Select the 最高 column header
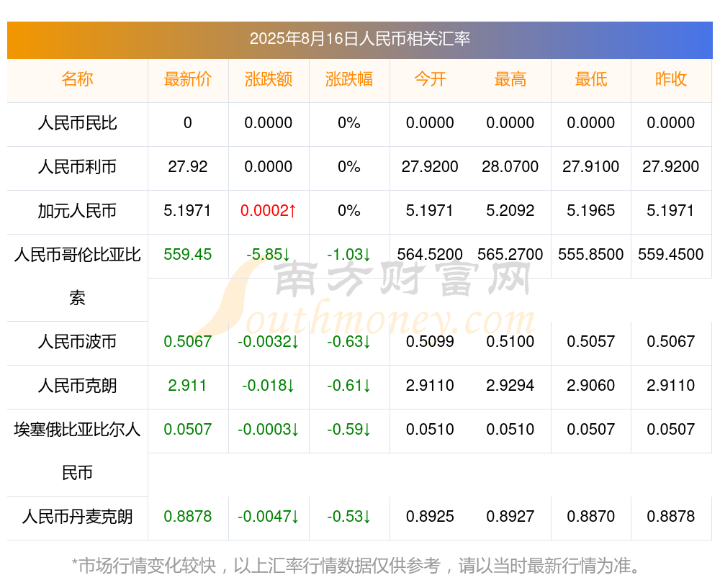This screenshot has height=588, width=720. 510,79
